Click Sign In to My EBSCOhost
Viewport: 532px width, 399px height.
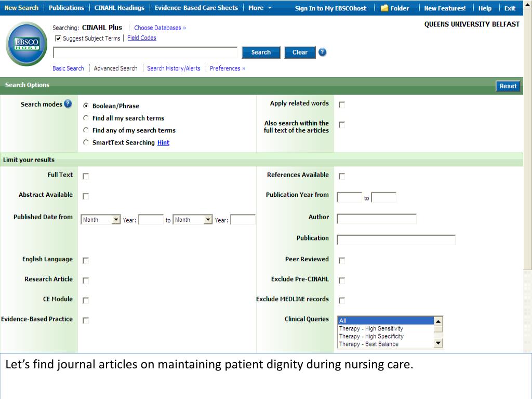point(330,8)
